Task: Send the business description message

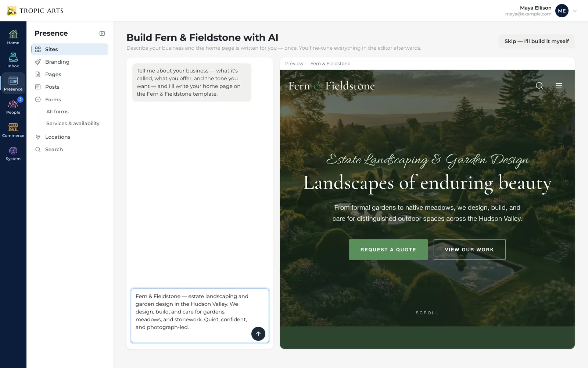Action: 258,334
